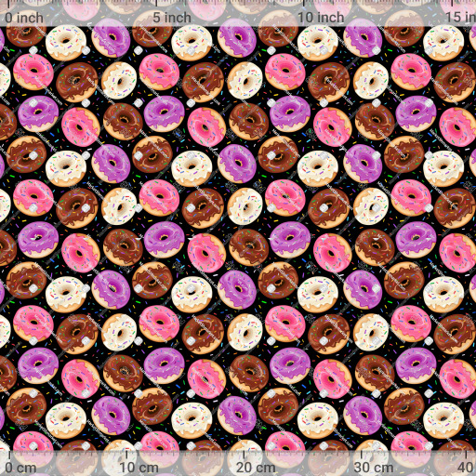Click the chocolate donut directly beneath "0 inch"
The height and width of the screenshot is (476, 476).
click(x=25, y=34)
